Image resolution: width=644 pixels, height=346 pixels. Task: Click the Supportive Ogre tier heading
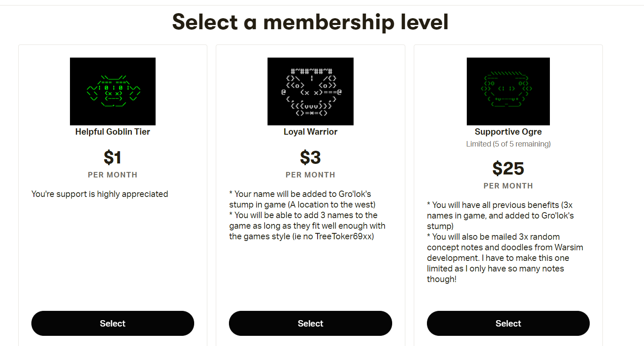pos(508,132)
